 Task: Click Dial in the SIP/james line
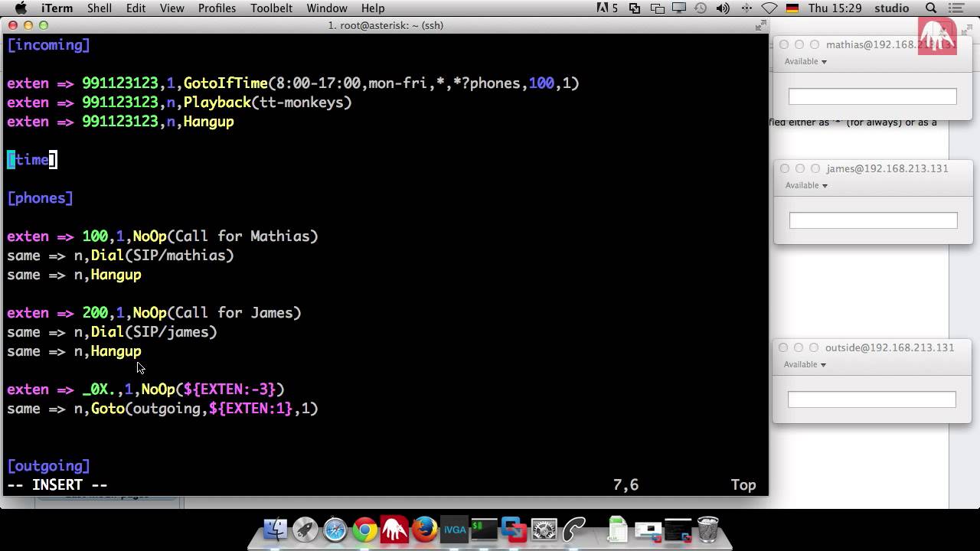(x=108, y=332)
